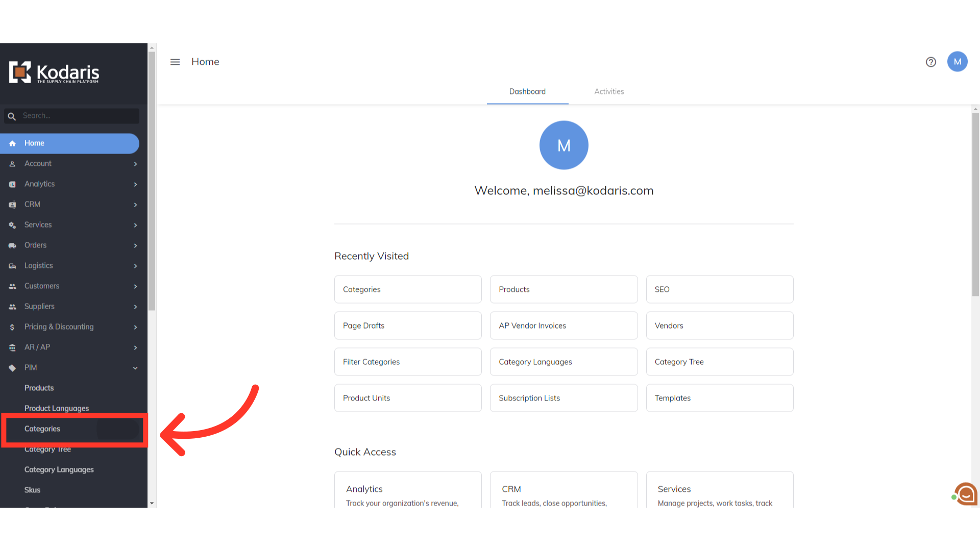Click the sidebar Search field

click(79, 116)
